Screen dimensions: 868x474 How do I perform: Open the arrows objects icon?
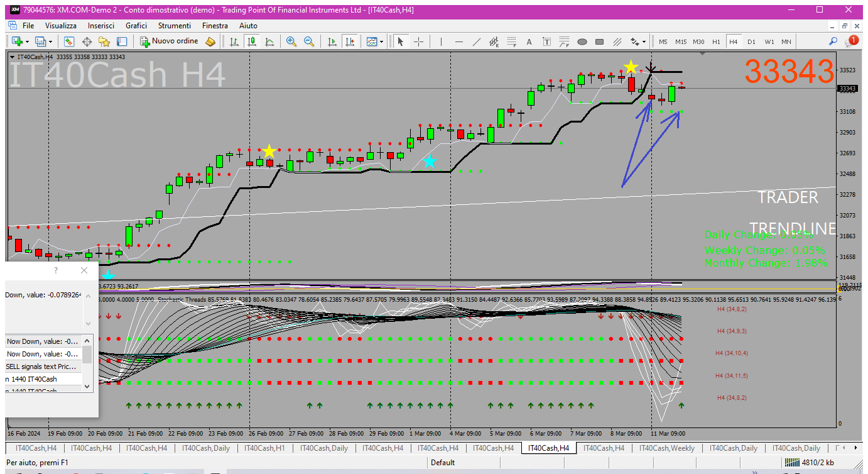click(634, 41)
